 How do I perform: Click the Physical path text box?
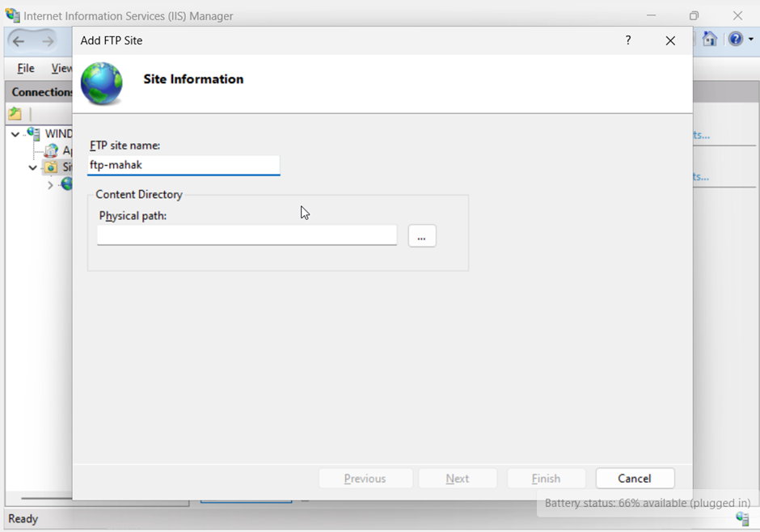click(247, 235)
